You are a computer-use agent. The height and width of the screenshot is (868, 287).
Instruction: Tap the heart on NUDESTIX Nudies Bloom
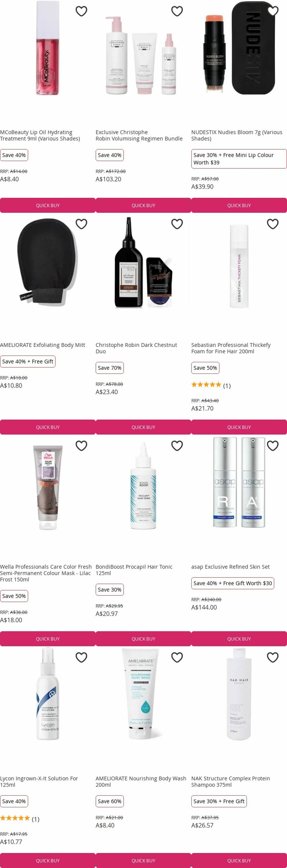coord(273,11)
